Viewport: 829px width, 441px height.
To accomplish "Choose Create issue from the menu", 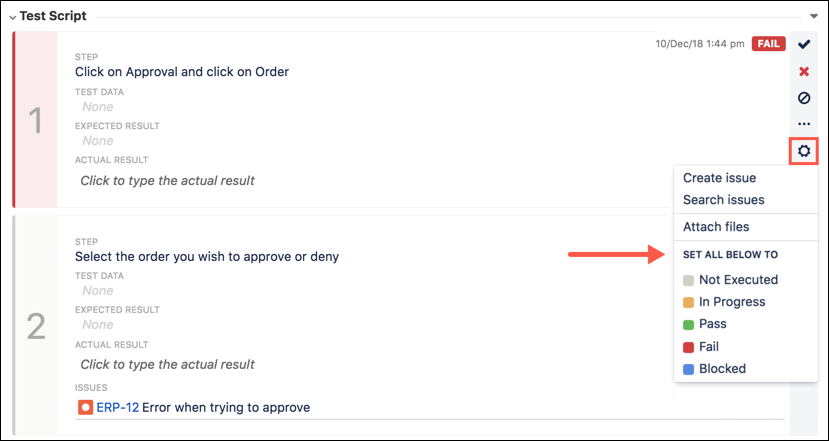I will pos(719,178).
